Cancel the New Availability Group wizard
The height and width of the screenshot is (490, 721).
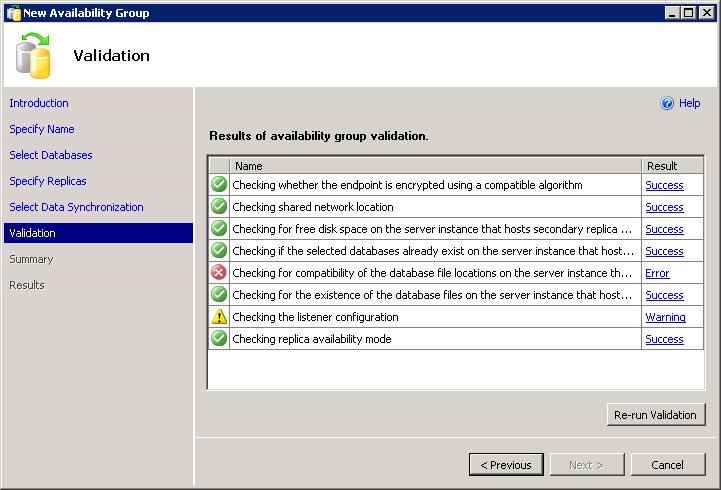pos(667,465)
